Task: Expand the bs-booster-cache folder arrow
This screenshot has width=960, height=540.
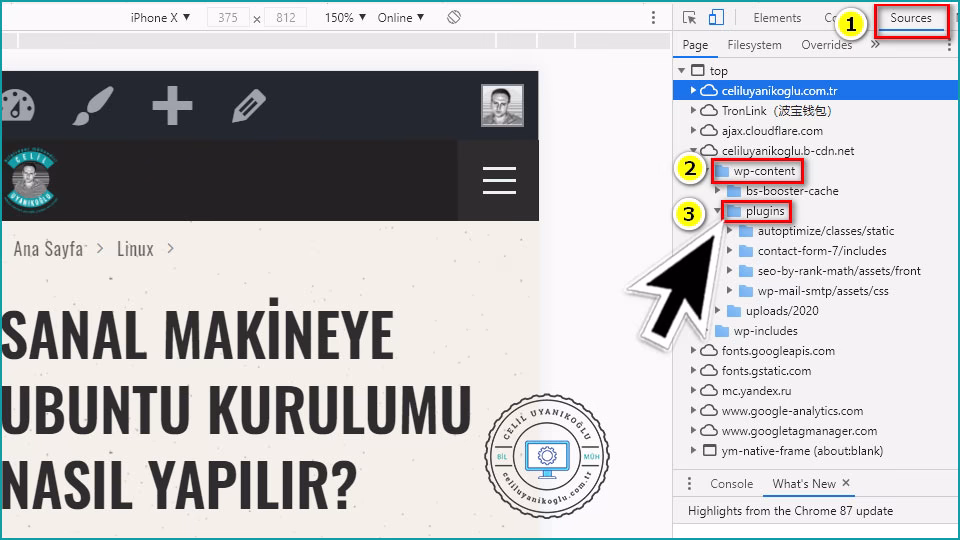Action: (718, 190)
